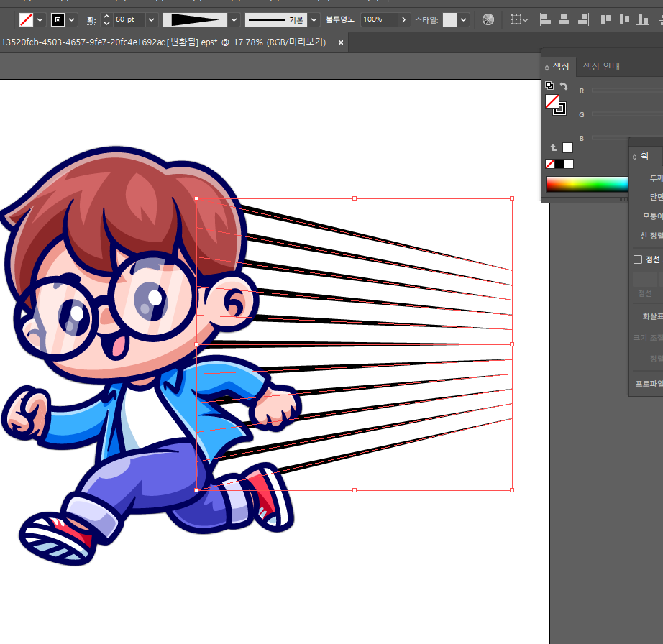Viewport: 663px width, 644px height.
Task: Click the last color arrow icon
Action: [553, 147]
